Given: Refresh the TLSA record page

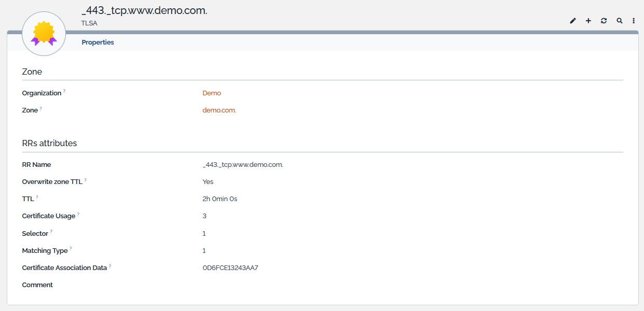Looking at the screenshot, I should (604, 21).
